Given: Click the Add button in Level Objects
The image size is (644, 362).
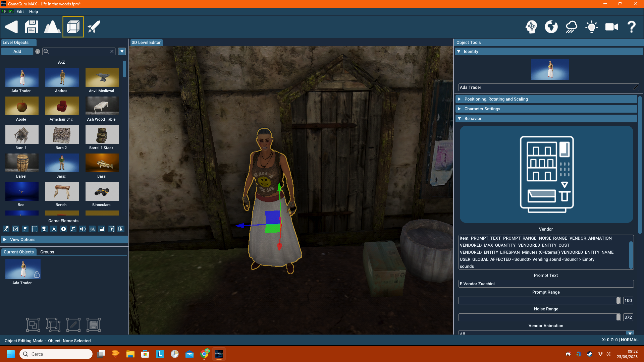Looking at the screenshot, I should tap(17, 51).
